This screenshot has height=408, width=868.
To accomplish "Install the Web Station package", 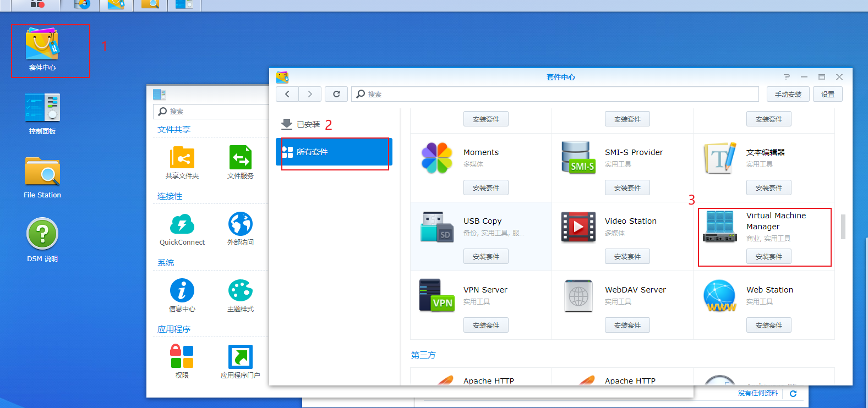I will (x=769, y=325).
